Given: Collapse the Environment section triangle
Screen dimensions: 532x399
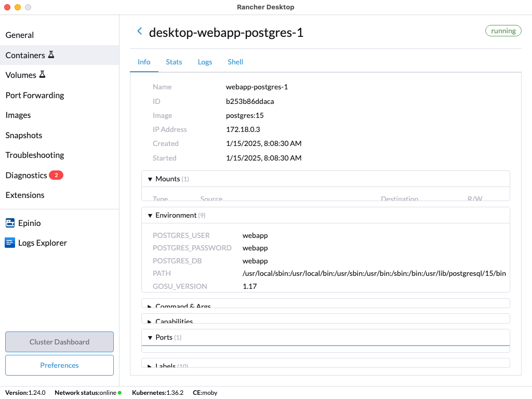Looking at the screenshot, I should point(150,216).
